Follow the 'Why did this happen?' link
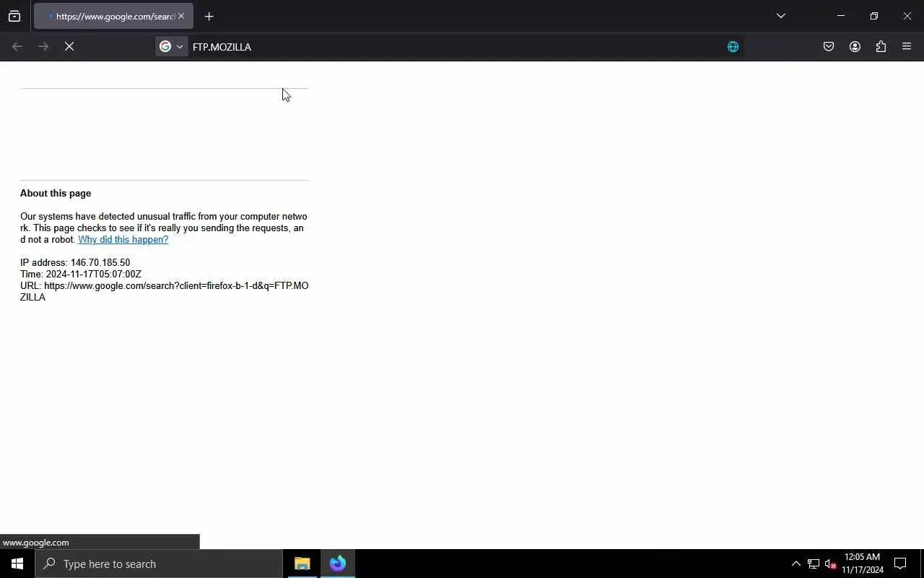The height and width of the screenshot is (578, 924). 123,239
